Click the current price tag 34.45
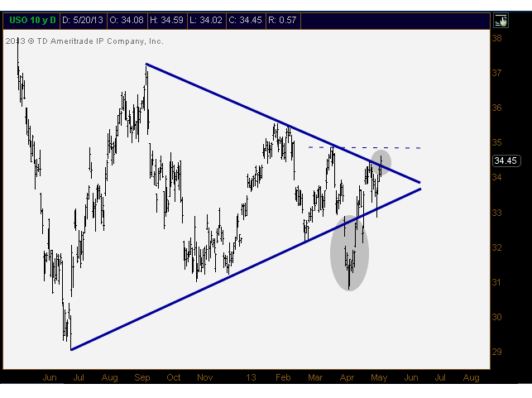The image size is (532, 398). 506,161
